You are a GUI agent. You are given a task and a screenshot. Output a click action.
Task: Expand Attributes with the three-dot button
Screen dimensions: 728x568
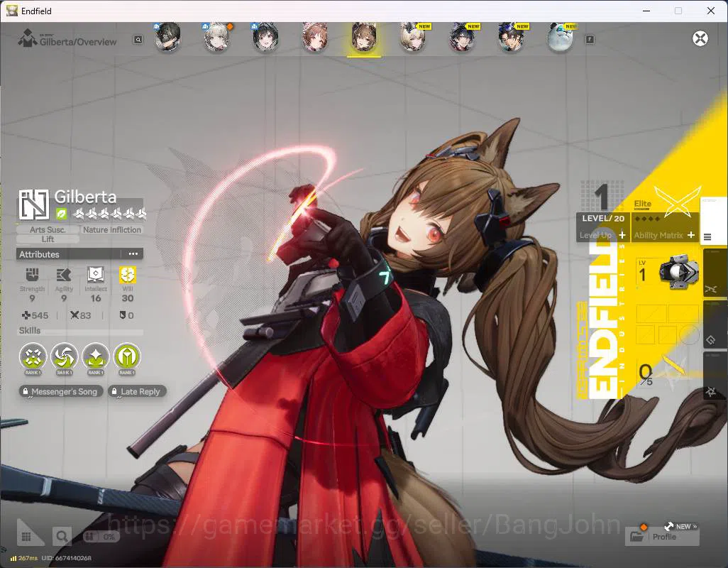coord(133,254)
